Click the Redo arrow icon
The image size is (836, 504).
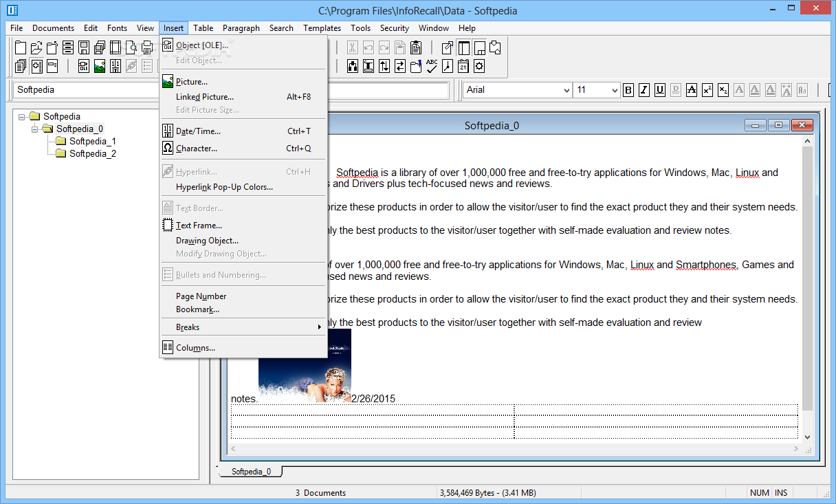[x=384, y=47]
